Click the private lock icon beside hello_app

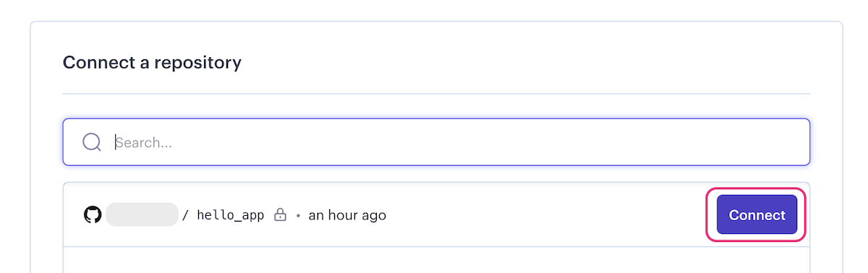pyautogui.click(x=281, y=215)
